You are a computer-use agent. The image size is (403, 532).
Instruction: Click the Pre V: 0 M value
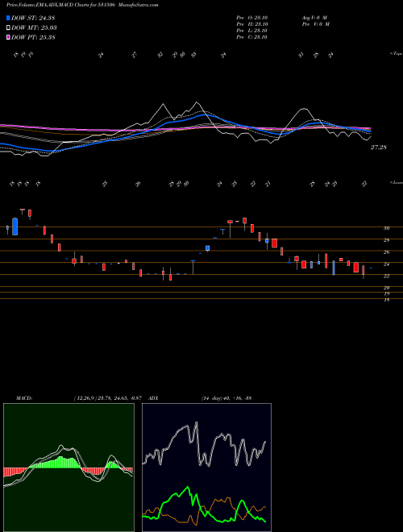click(x=316, y=24)
